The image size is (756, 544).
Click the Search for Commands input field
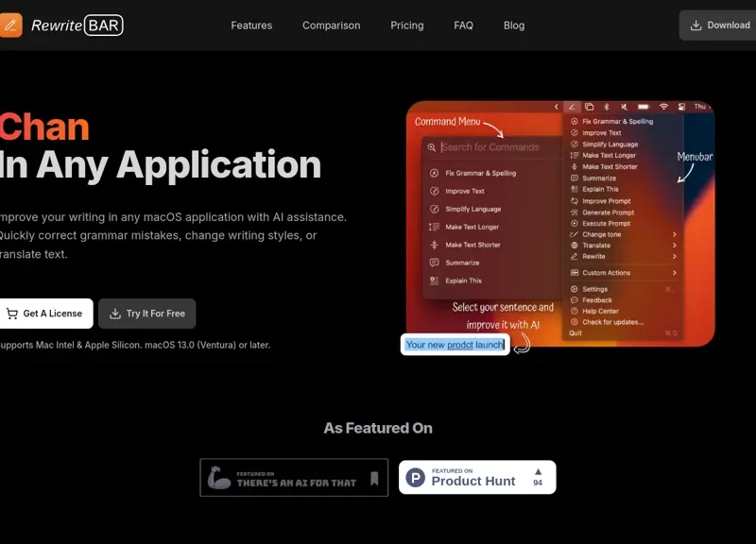tap(491, 146)
